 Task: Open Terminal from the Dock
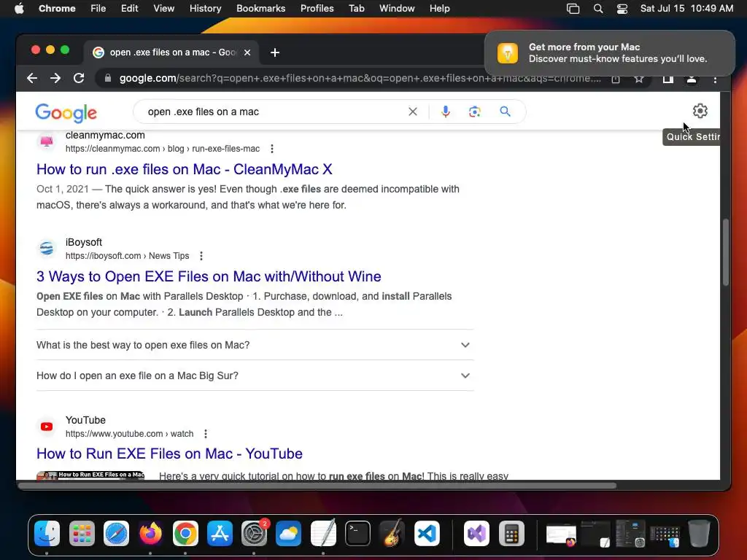357,533
